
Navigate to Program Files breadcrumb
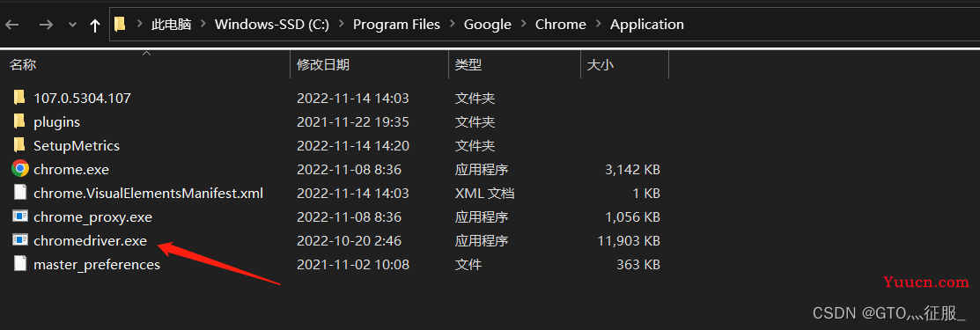[396, 25]
